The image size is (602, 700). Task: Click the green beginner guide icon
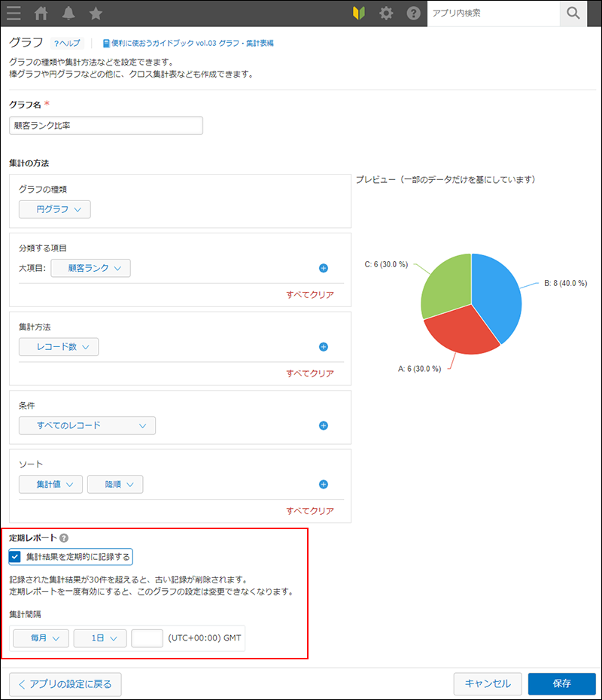359,13
